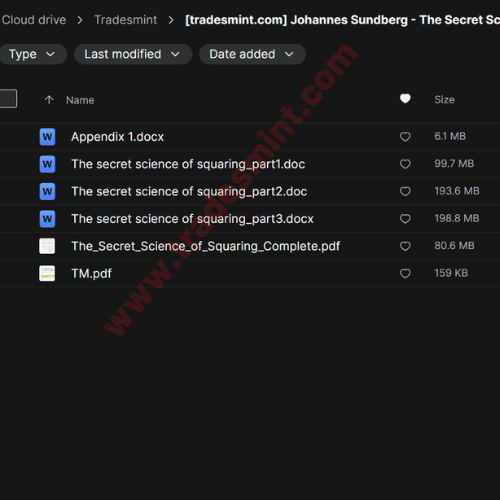The image size is (500, 500).
Task: Select The secret science of squaring_part2.doc row
Action: (250, 191)
